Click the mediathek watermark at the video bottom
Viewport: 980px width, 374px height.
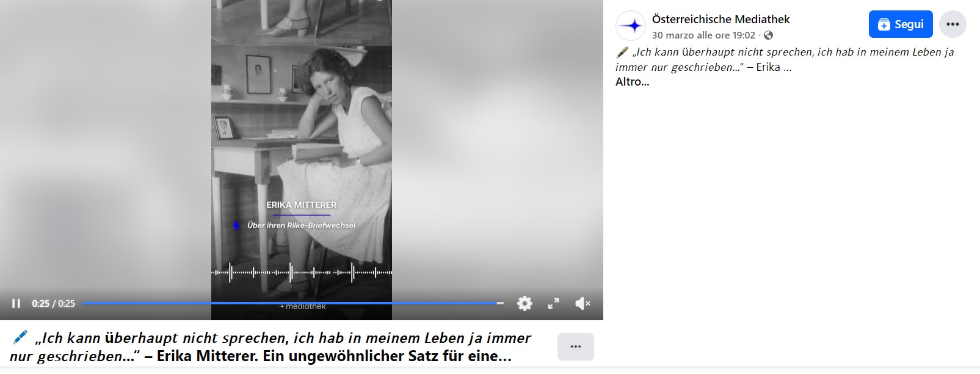click(303, 307)
